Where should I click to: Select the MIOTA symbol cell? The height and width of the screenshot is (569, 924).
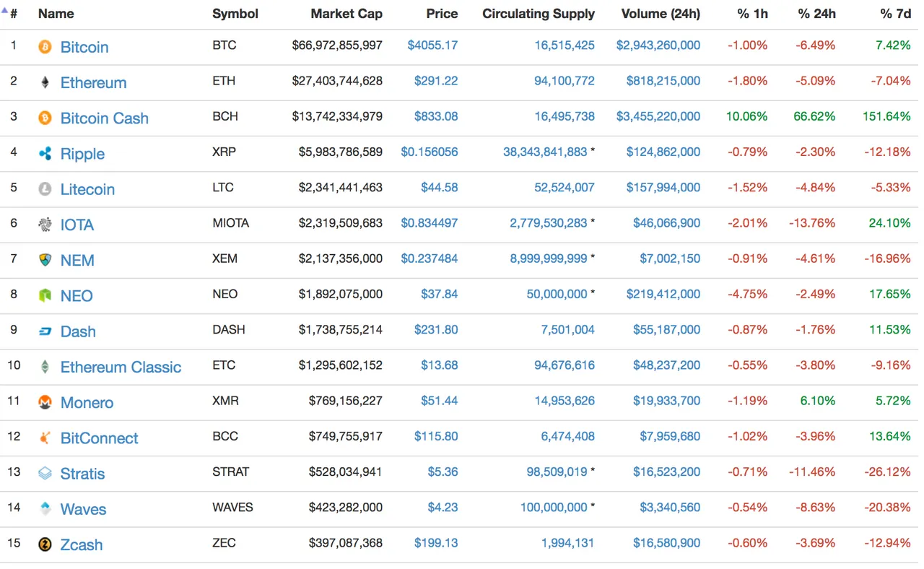230,222
